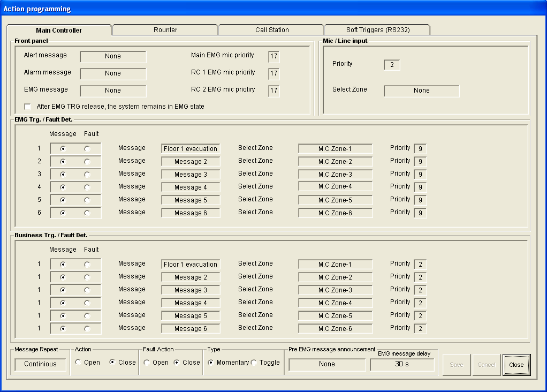Switch to the Rounter tab
Screen dimensions: 547x392
165,30
